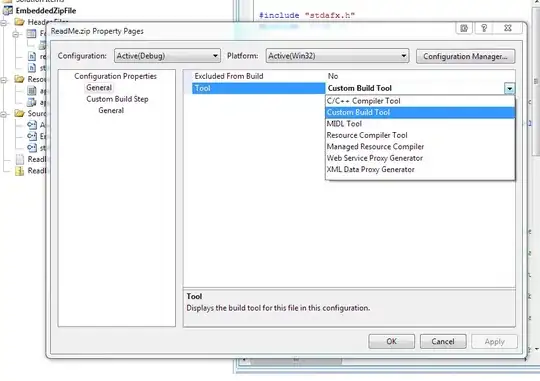Click the 'No' value for Excluded From Build
The width and height of the screenshot is (540, 381).
pos(333,76)
